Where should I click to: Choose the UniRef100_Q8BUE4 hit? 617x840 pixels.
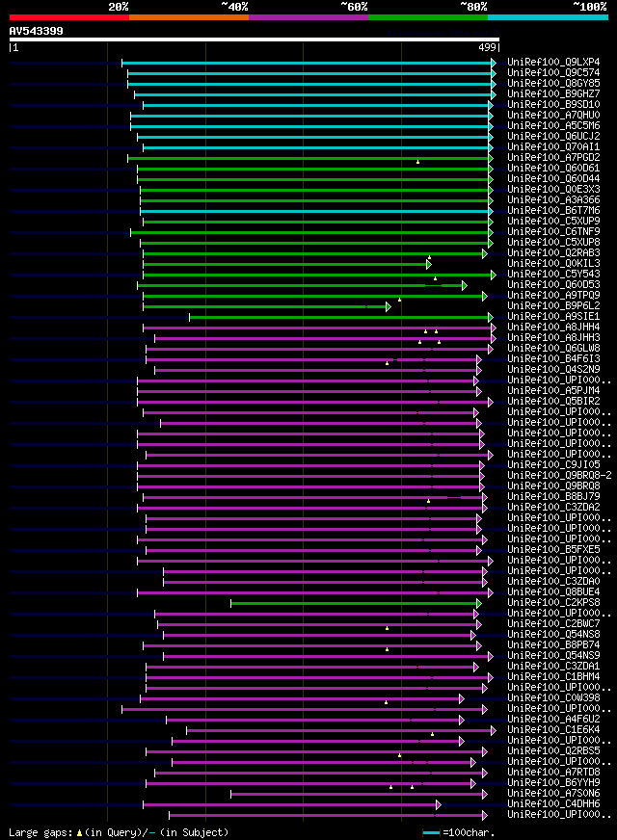point(553,592)
